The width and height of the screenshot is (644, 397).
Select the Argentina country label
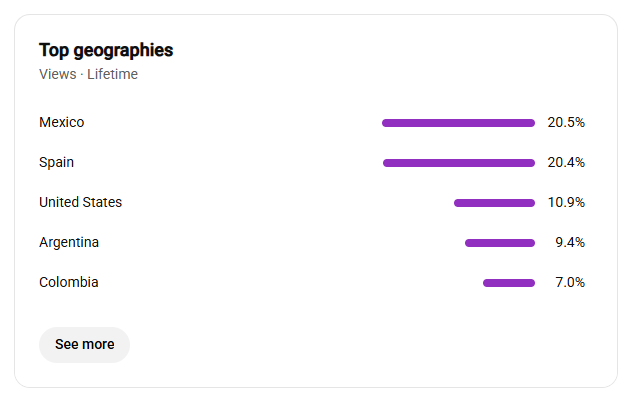point(69,243)
